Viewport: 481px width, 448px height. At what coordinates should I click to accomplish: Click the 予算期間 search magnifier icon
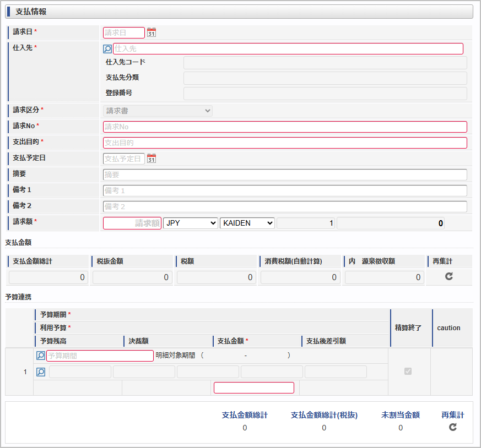[x=41, y=356]
